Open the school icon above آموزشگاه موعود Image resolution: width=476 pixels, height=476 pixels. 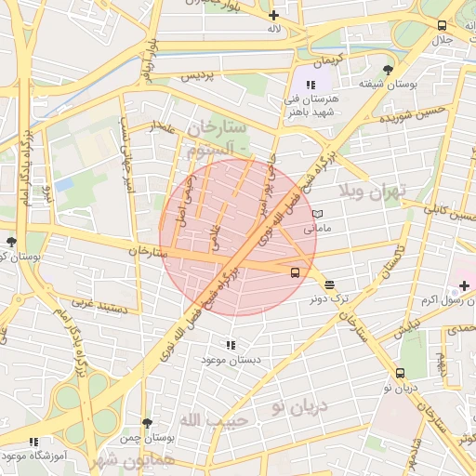[x=33, y=442]
